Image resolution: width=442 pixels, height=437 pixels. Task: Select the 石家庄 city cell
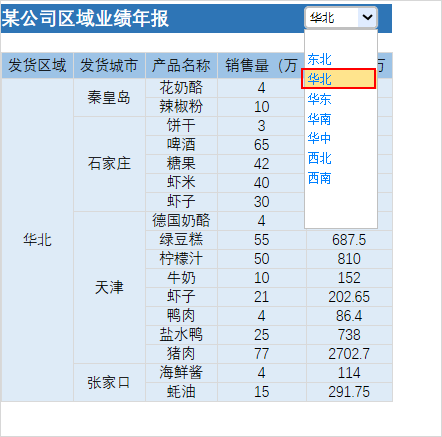[x=109, y=164]
